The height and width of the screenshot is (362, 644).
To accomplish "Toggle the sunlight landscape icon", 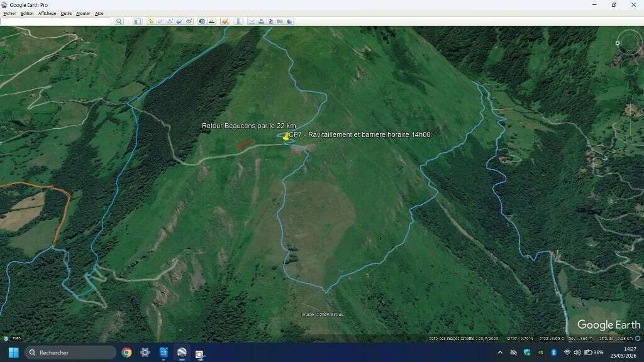I will [x=211, y=21].
